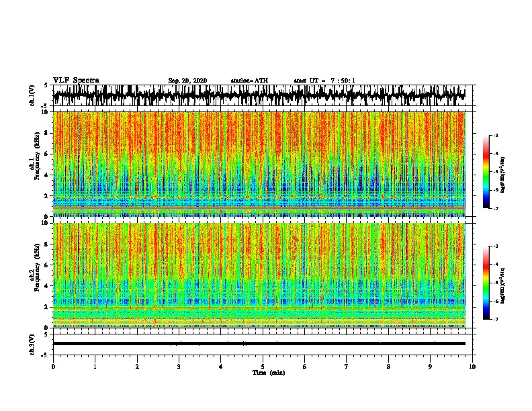This screenshot has width=532, height=411.
Task: Click the "5" tick on ch.3(V) axis
Action: [x=46, y=334]
